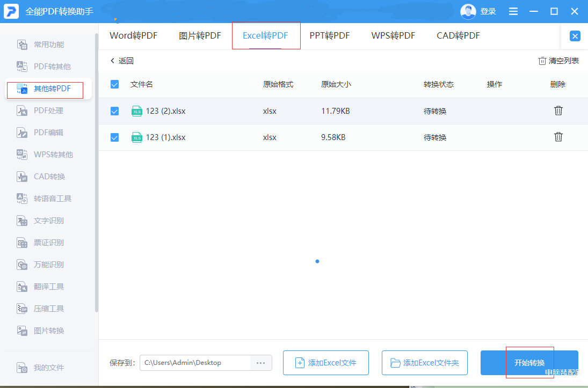This screenshot has width=588, height=388.
Task: Browse save path with the ... button
Action: (x=260, y=363)
